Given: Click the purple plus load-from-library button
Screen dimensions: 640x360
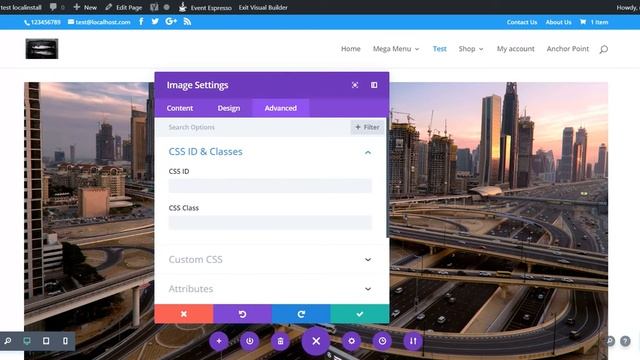Looking at the screenshot, I should coord(219,341).
